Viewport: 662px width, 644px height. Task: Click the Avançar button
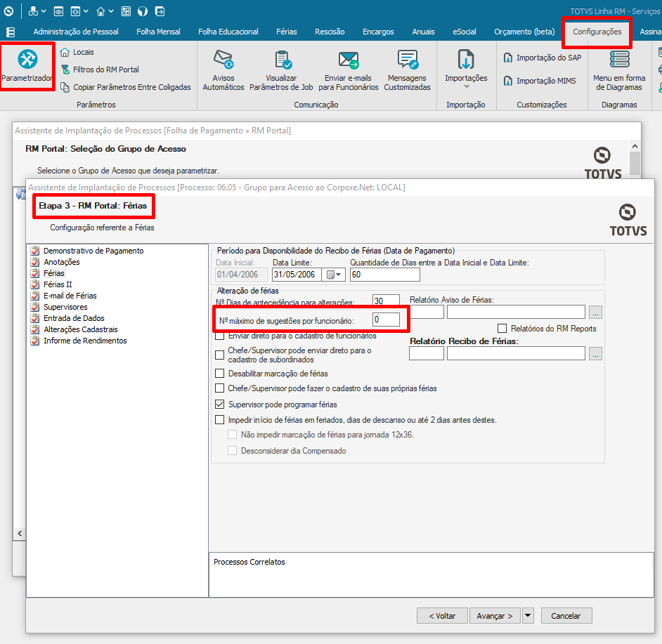point(495,616)
